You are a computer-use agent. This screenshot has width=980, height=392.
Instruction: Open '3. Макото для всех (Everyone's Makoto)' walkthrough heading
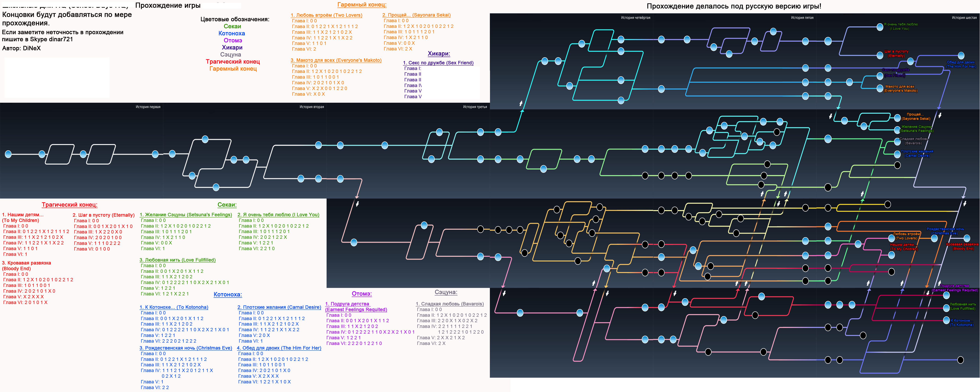(x=336, y=60)
